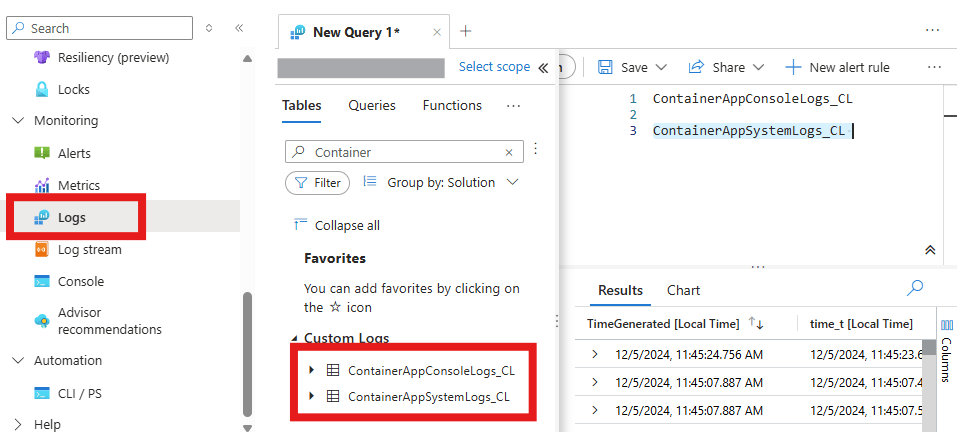Click the Filter button
The width and height of the screenshot is (962, 432).
coord(318,183)
